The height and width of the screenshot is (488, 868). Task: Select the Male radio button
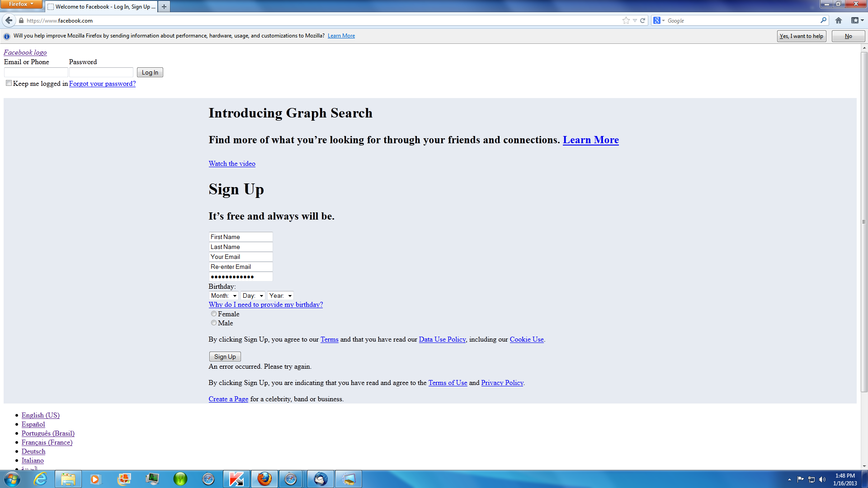coord(214,323)
